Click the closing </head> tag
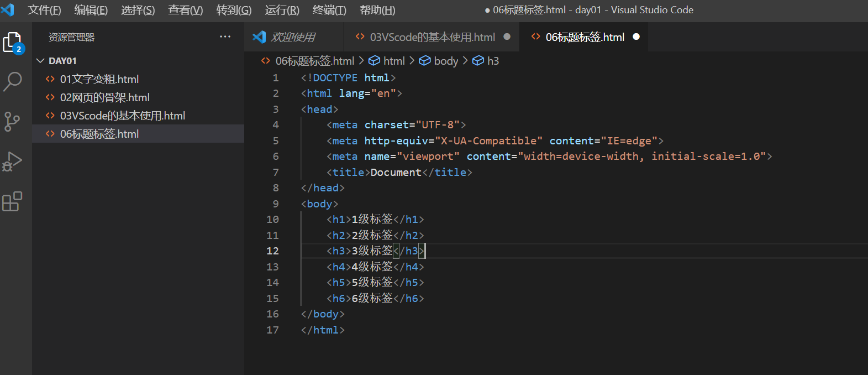The image size is (868, 375). point(323,188)
